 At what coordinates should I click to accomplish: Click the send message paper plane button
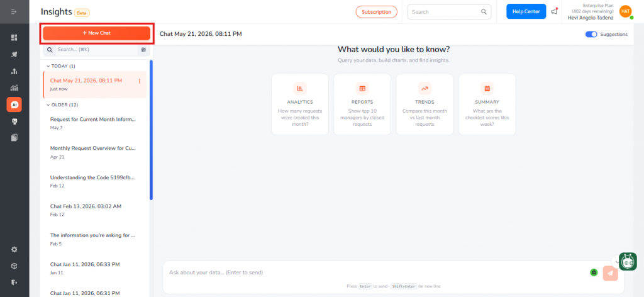pos(610,273)
